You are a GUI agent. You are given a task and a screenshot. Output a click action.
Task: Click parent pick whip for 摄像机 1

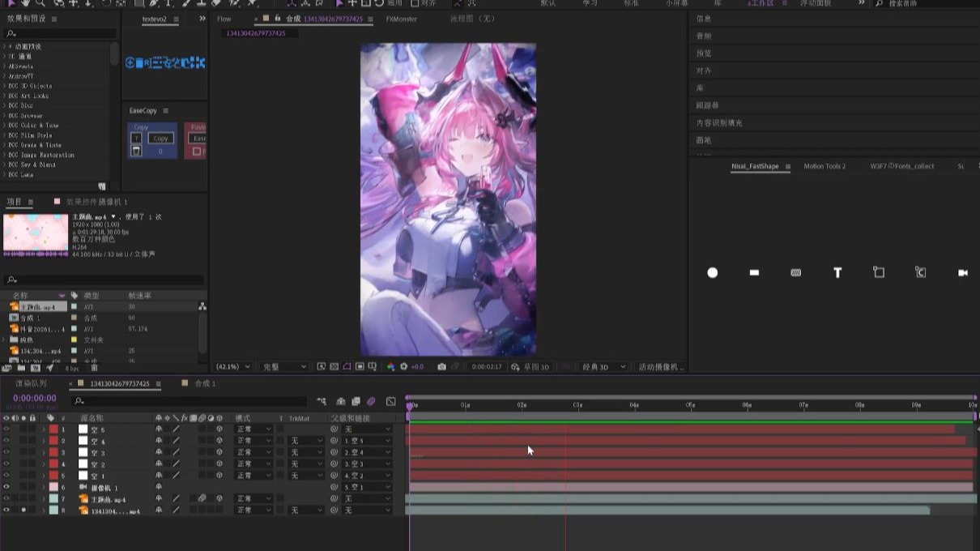[334, 487]
